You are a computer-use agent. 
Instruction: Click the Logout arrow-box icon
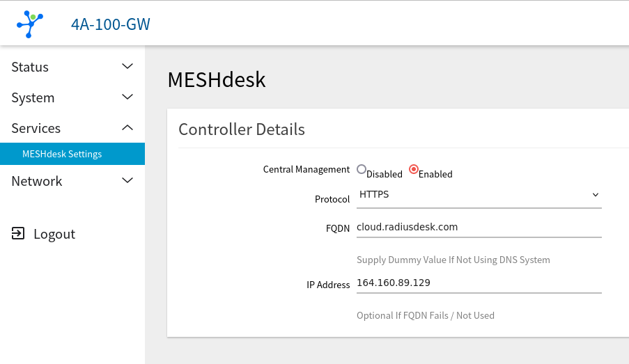[x=18, y=234]
